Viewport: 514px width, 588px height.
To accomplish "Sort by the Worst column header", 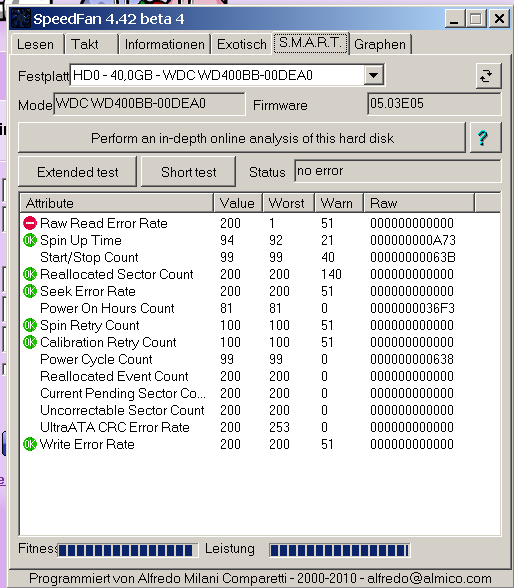I will coord(288,203).
